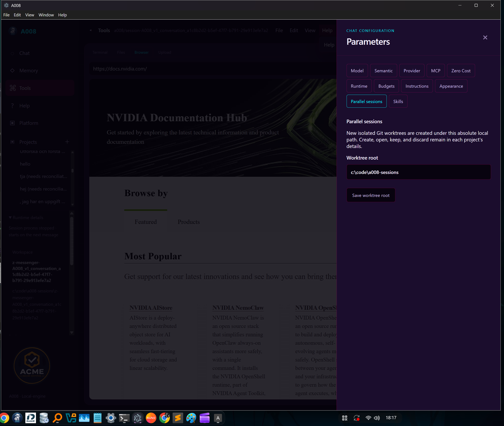This screenshot has height=426, width=504.
Task: Open the terminal from taskbar
Action: [124, 418]
